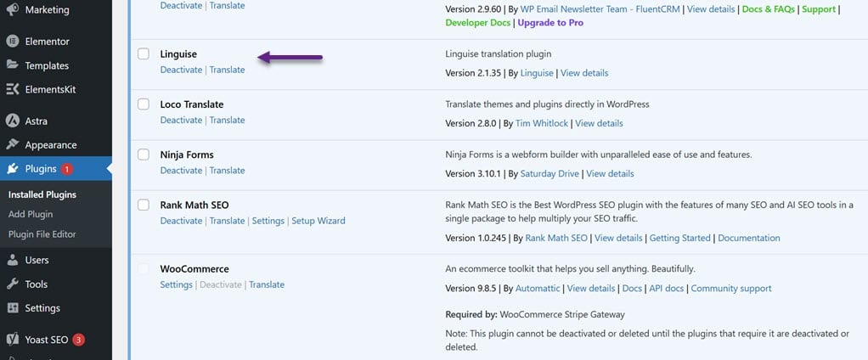This screenshot has width=868, height=360.
Task: Open WooCommerce Settings link
Action: [176, 284]
